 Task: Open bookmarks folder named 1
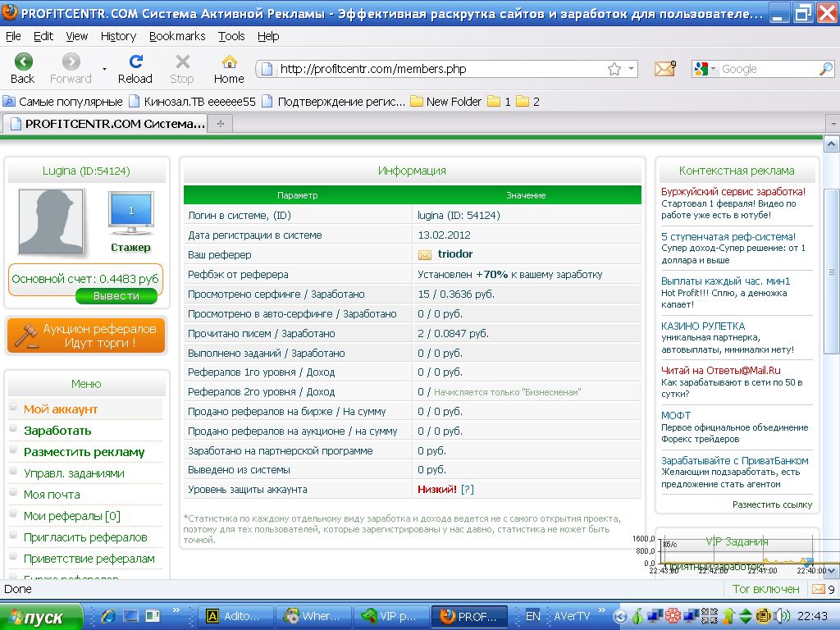click(500, 102)
